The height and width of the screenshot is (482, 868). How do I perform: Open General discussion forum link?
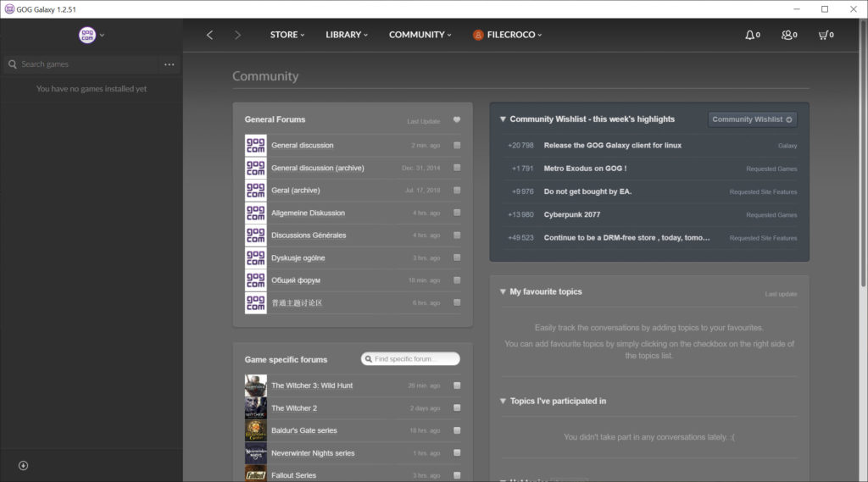coord(303,145)
